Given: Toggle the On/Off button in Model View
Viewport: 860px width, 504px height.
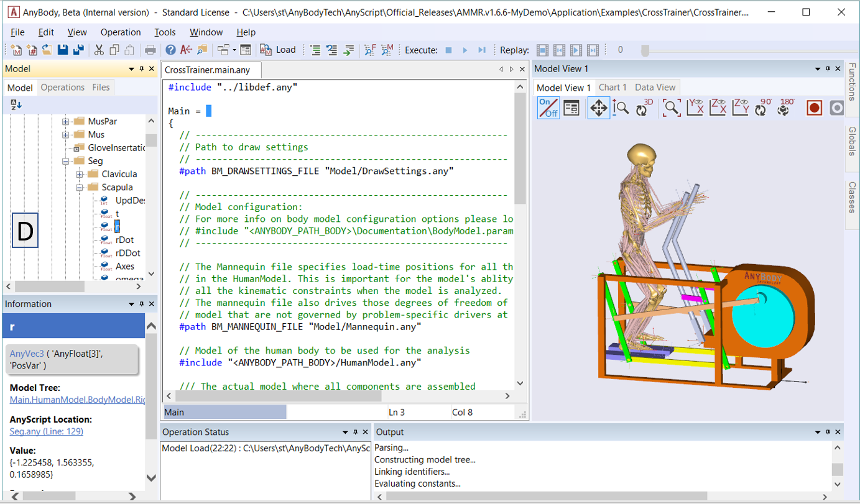Looking at the screenshot, I should [548, 108].
